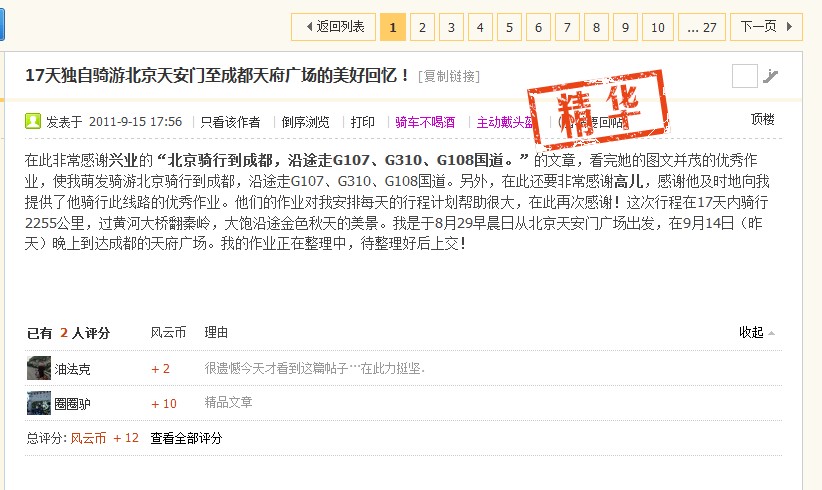Jump to page 4
This screenshot has height=490, width=822.
[x=480, y=27]
